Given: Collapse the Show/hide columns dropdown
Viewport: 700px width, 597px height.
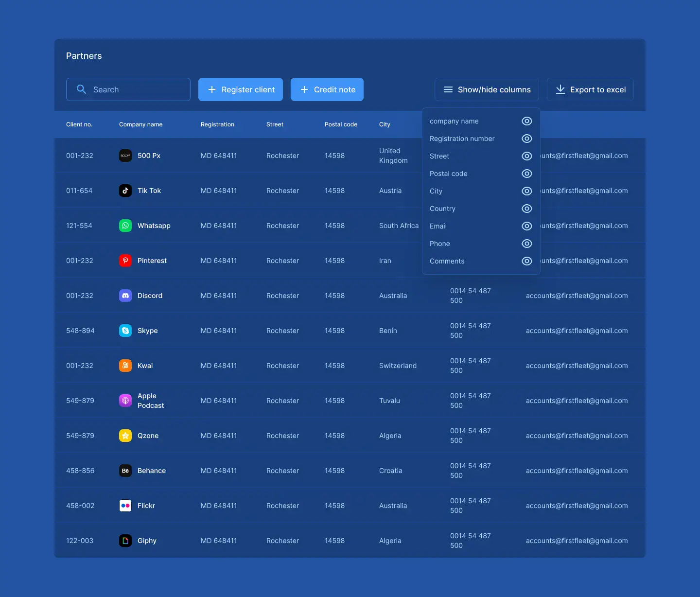Looking at the screenshot, I should [487, 89].
